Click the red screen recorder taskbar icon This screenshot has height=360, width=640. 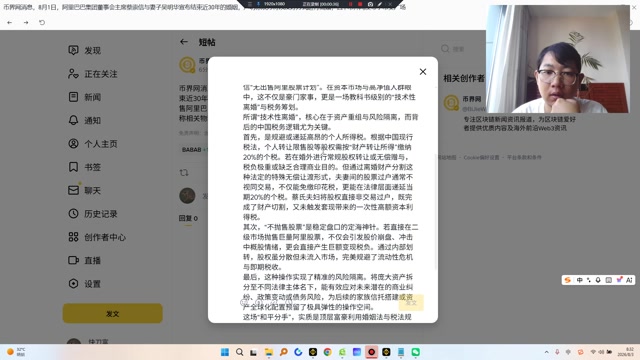pos(371,352)
